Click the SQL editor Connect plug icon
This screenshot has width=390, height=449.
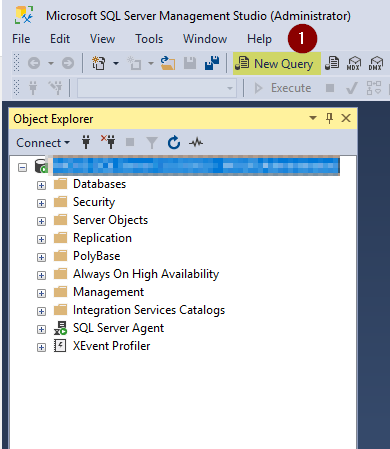pyautogui.click(x=33, y=88)
